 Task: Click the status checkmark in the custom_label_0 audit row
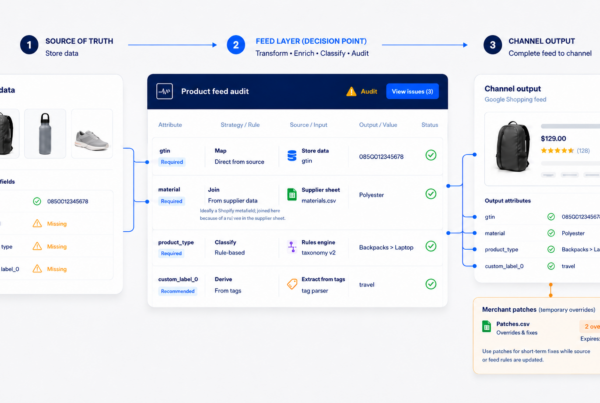point(431,284)
